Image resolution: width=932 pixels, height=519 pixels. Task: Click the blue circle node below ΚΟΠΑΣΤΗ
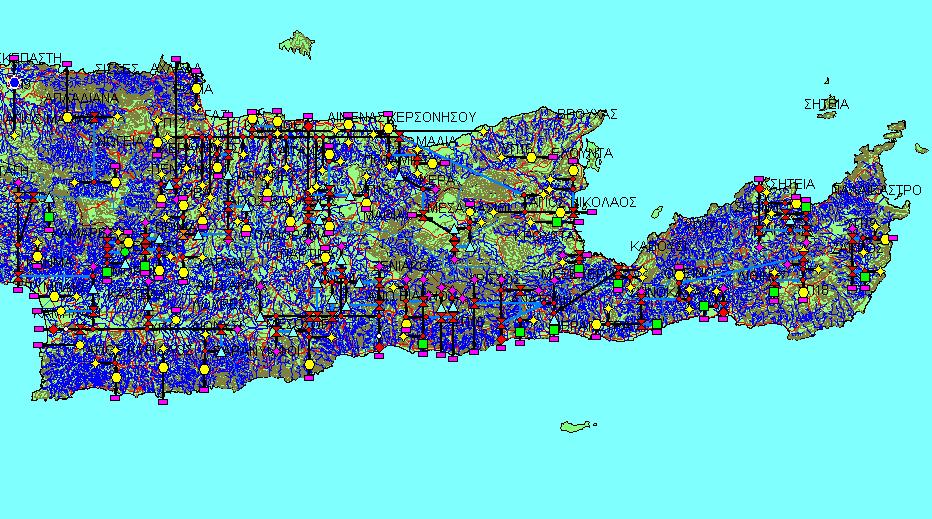[14, 83]
